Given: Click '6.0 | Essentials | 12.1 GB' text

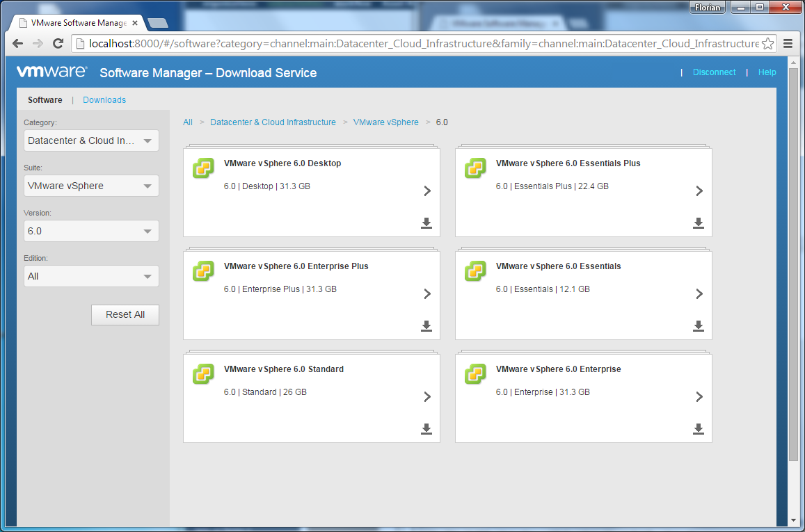Looking at the screenshot, I should coord(543,289).
